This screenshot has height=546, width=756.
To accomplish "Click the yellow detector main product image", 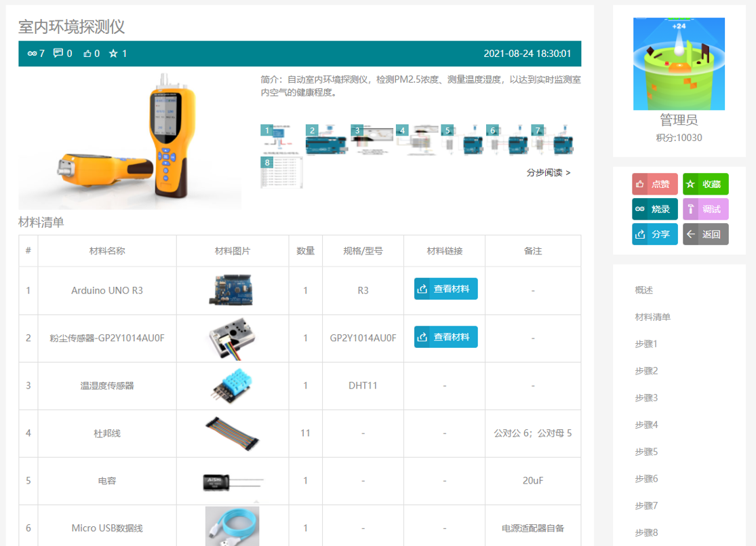I will point(130,141).
